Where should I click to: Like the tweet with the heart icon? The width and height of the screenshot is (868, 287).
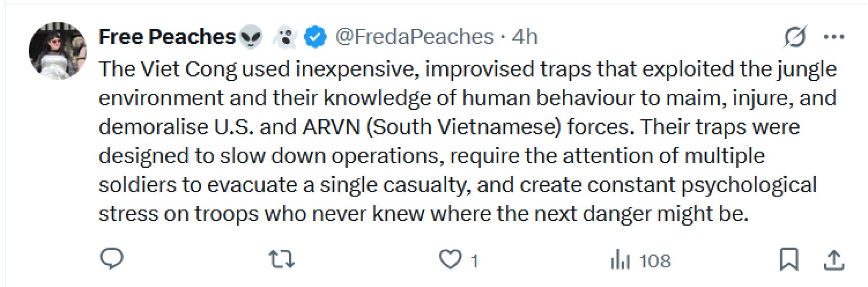(450, 259)
